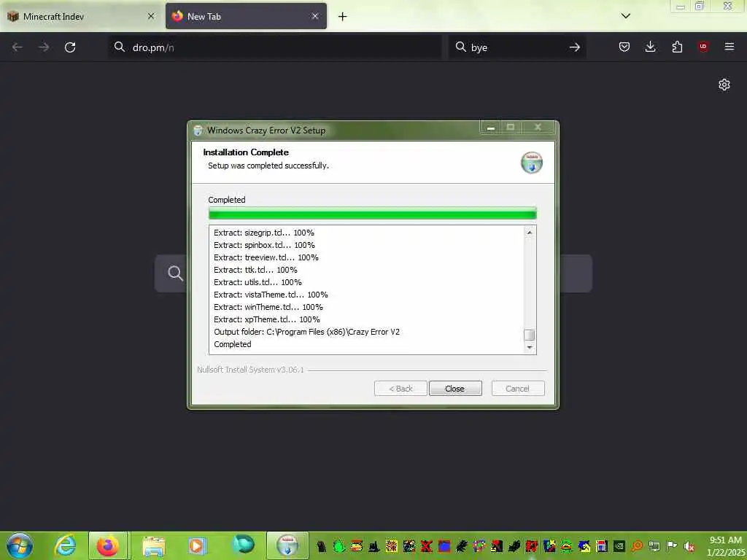This screenshot has height=560, width=747.
Task: Open the Pocket save icon
Action: [x=624, y=47]
